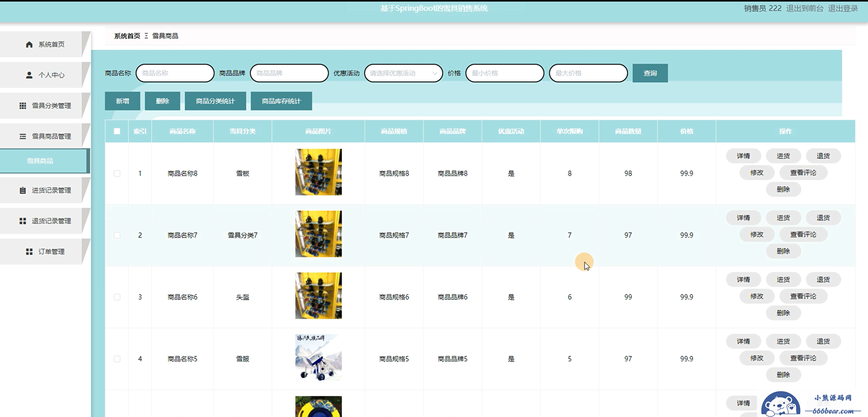This screenshot has height=417, width=868.
Task: Expand 雪具分类管理 sidebar menu
Action: (45, 106)
